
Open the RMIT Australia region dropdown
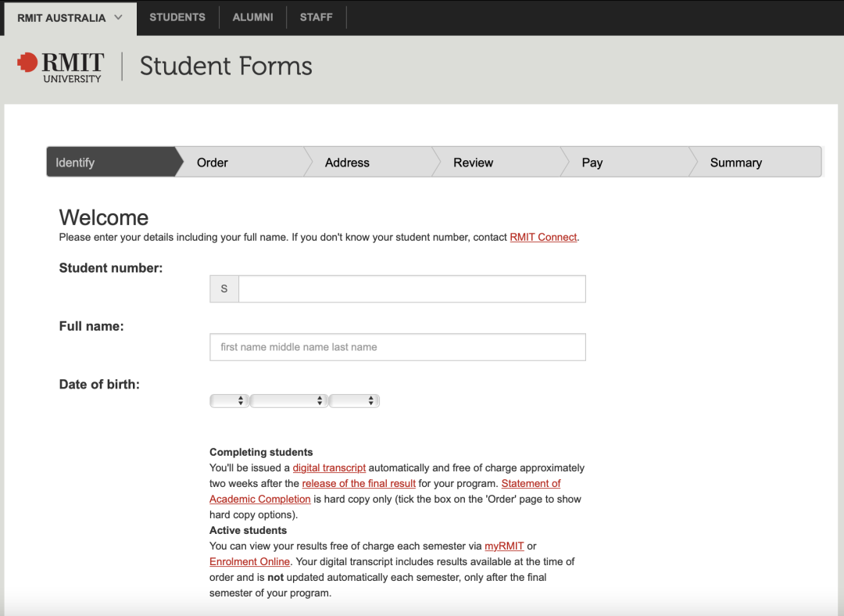pos(70,18)
